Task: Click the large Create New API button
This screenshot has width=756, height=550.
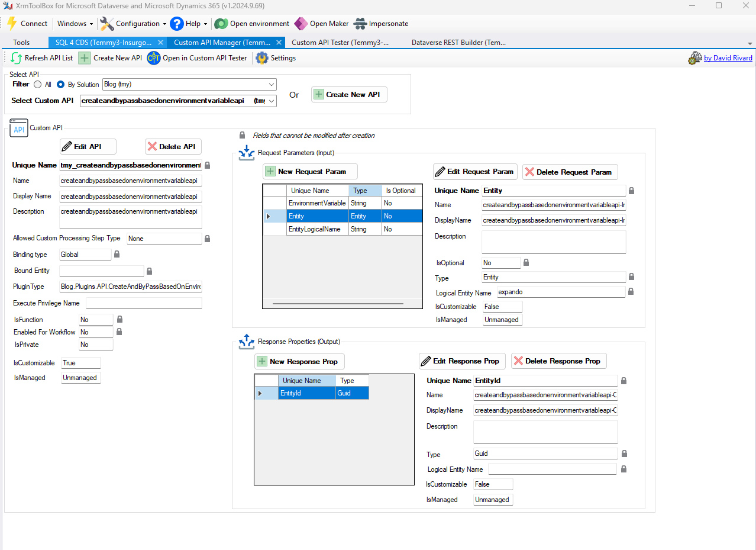Action: click(349, 95)
